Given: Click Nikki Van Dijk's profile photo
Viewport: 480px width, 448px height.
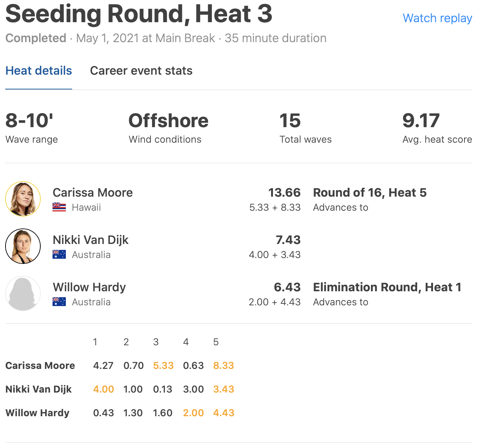Looking at the screenshot, I should (23, 246).
